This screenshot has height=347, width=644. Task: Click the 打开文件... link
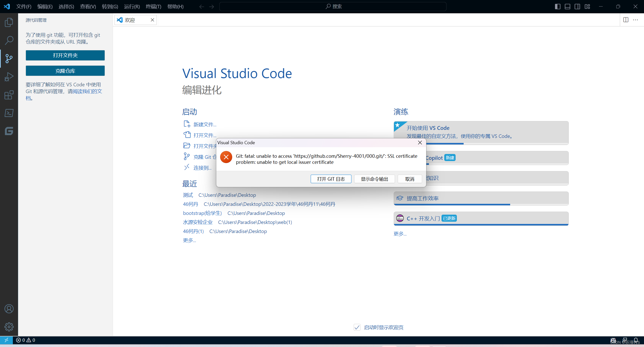click(x=205, y=135)
